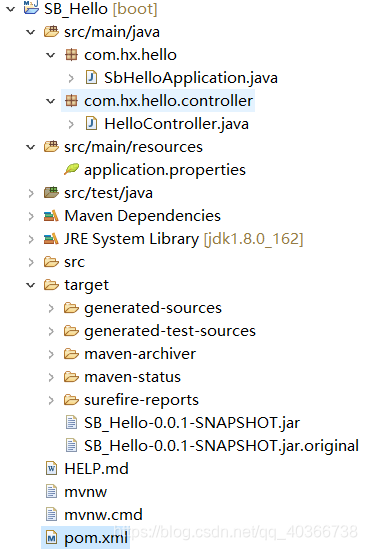Expand the generated-test-sources folder
This screenshot has width=367, height=550.
click(x=51, y=331)
